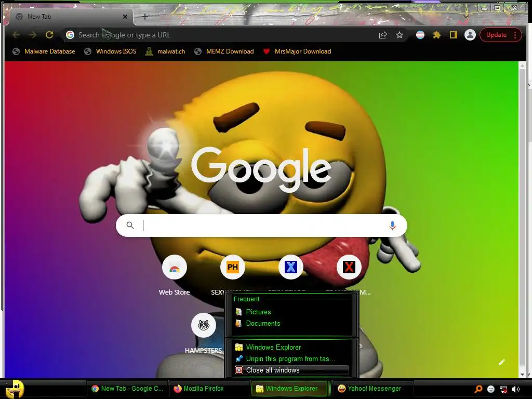Open the Extensions puzzle piece menu
This screenshot has width=532, height=399.
coord(436,35)
